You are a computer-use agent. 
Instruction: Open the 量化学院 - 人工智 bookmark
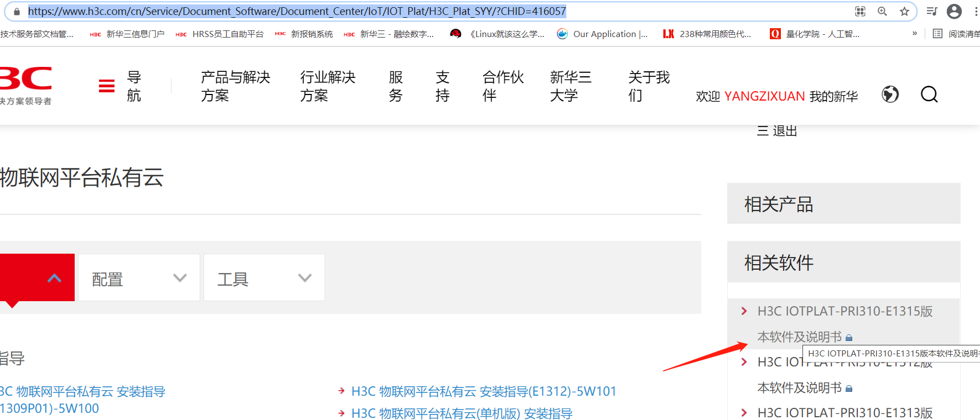pyautogui.click(x=815, y=34)
